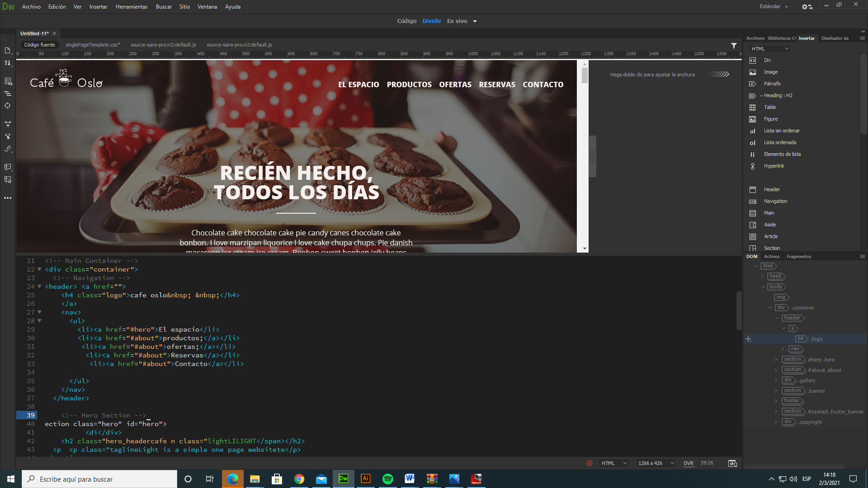Open the more tools ellipsis in left toolbar

point(8,198)
